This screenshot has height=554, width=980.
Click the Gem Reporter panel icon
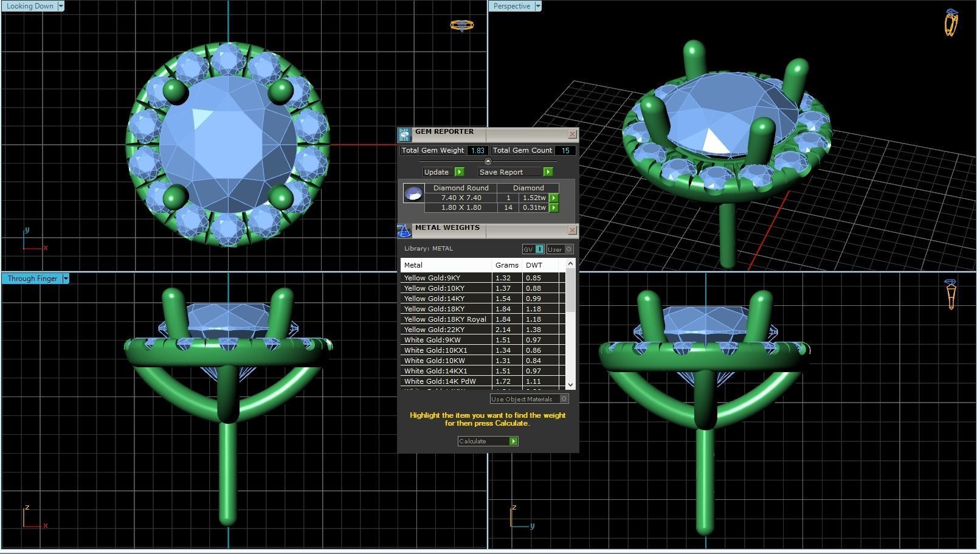tap(404, 134)
